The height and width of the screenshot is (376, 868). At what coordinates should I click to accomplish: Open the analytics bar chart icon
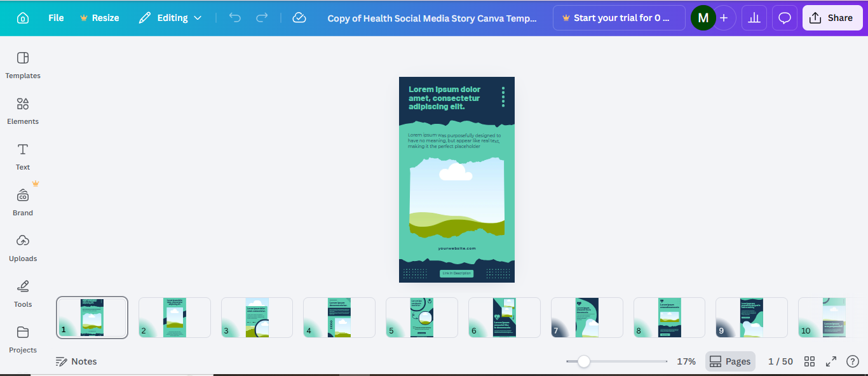point(754,18)
